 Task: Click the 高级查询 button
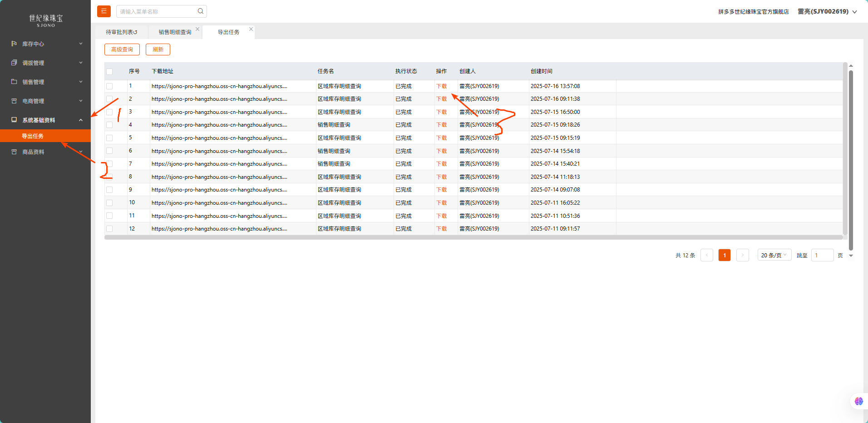(122, 49)
